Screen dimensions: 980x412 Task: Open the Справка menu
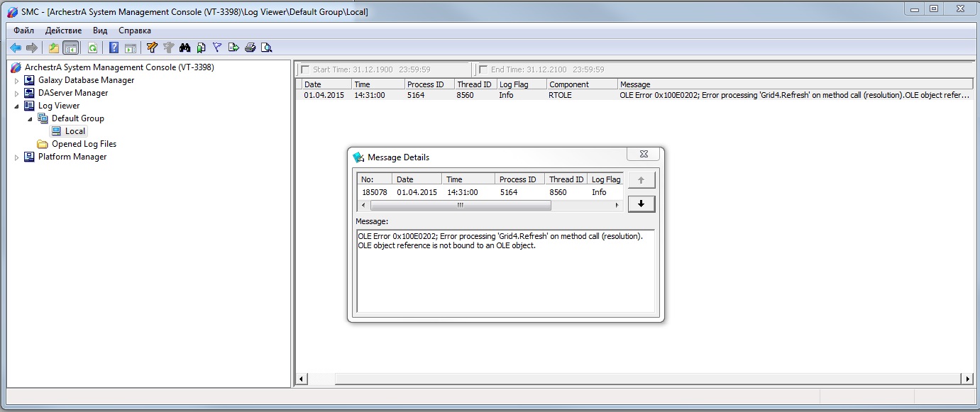pos(135,30)
